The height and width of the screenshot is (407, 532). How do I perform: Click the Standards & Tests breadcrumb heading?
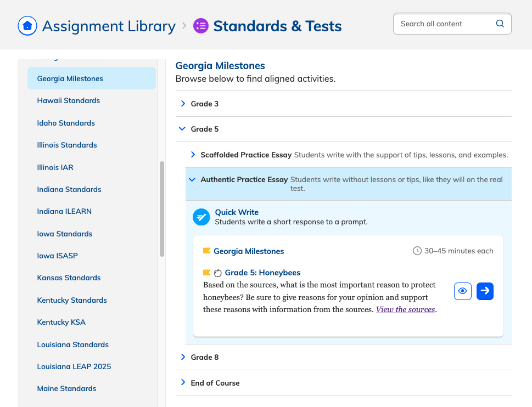pyautogui.click(x=277, y=26)
